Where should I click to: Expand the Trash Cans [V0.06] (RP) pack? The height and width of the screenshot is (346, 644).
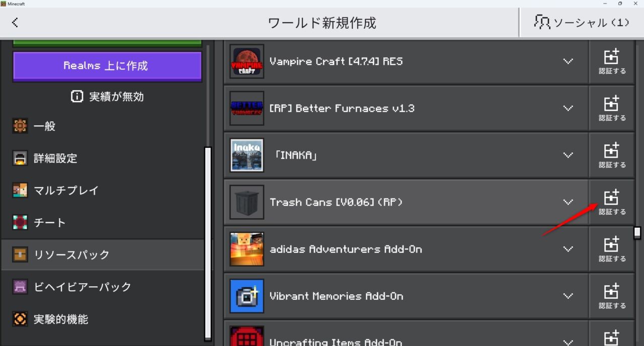click(x=568, y=202)
